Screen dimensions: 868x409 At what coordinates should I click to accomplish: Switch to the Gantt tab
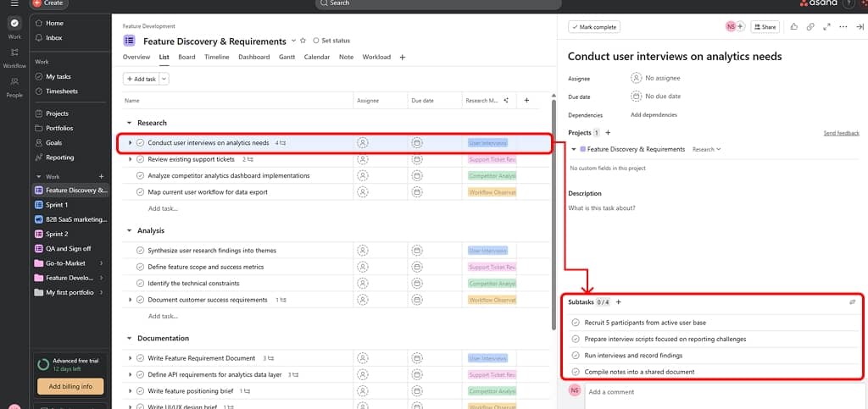pos(287,57)
